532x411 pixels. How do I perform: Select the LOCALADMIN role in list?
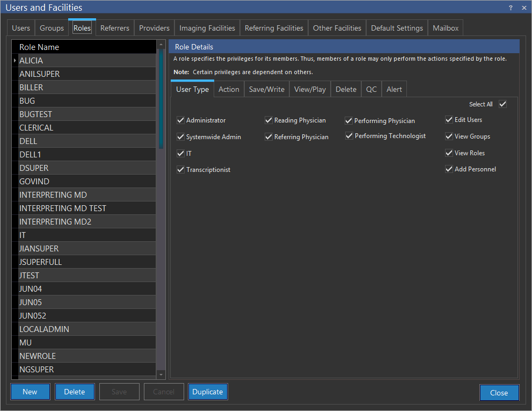tap(44, 329)
